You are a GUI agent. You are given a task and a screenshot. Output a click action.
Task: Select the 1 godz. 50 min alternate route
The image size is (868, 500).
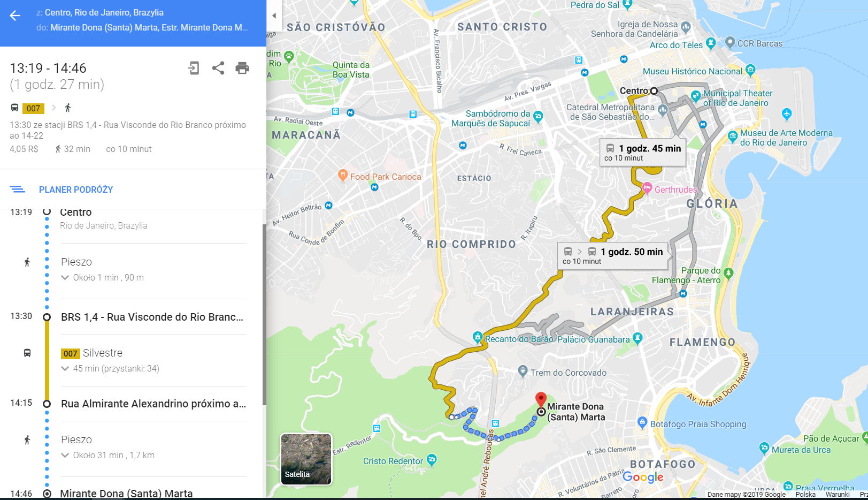pyautogui.click(x=613, y=255)
